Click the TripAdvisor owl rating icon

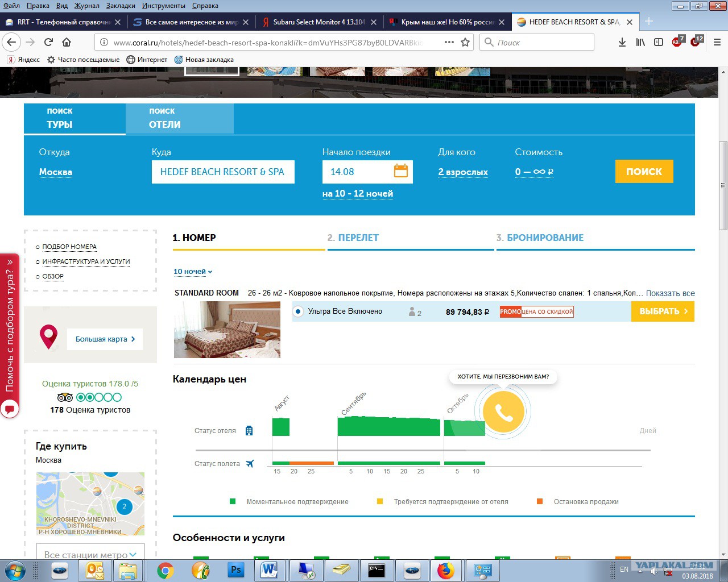coord(65,397)
